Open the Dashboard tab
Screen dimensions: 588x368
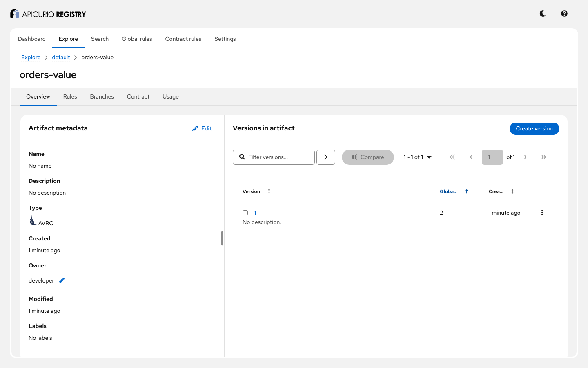coord(32,39)
